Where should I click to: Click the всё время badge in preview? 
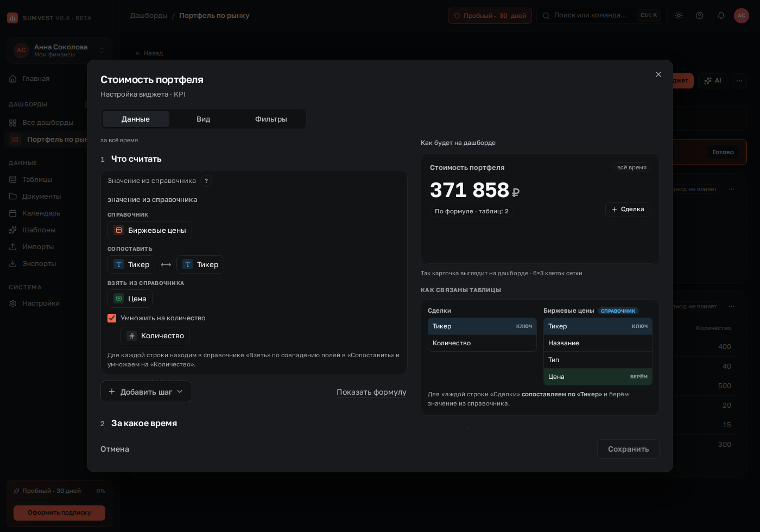click(632, 168)
